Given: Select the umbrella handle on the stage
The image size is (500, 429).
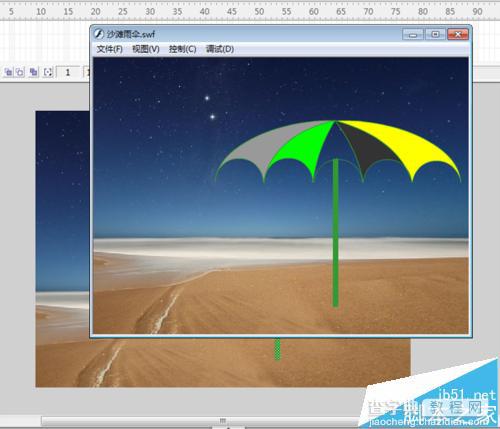Looking at the screenshot, I should [277, 349].
